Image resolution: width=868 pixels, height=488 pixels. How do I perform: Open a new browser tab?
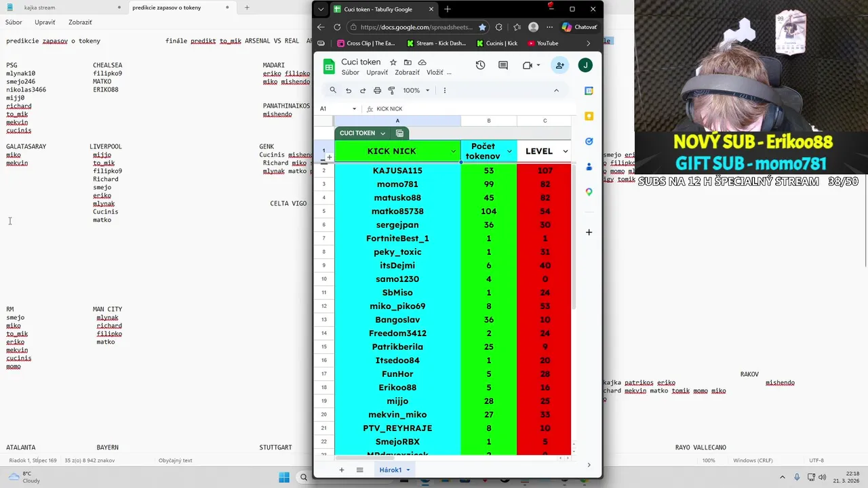coord(448,9)
